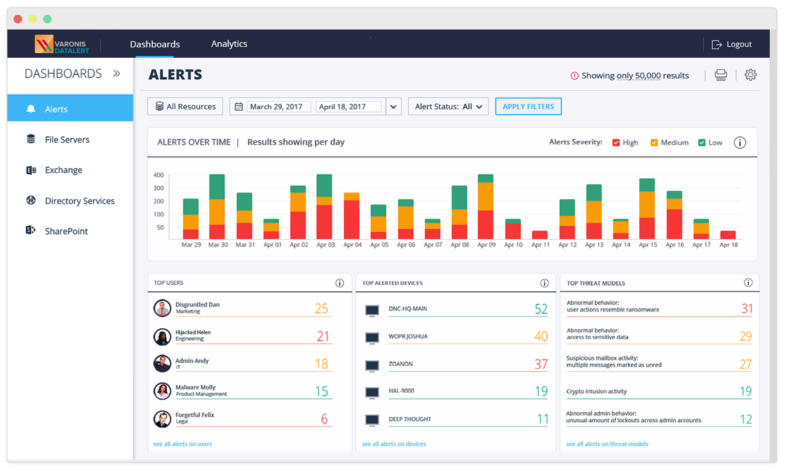Image resolution: width=787 pixels, height=472 pixels.
Task: Click the Top Alerted Devices info icon
Action: point(544,283)
